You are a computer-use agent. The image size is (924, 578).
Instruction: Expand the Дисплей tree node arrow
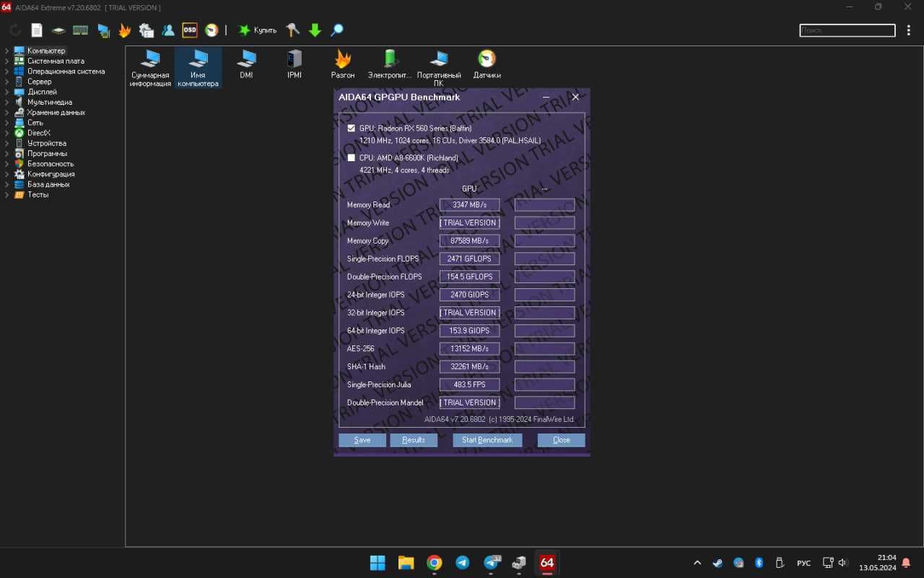(x=6, y=92)
